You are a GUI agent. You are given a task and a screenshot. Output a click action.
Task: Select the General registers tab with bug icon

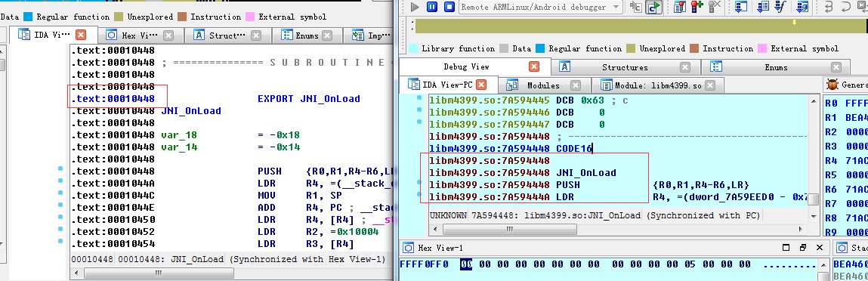(x=846, y=85)
